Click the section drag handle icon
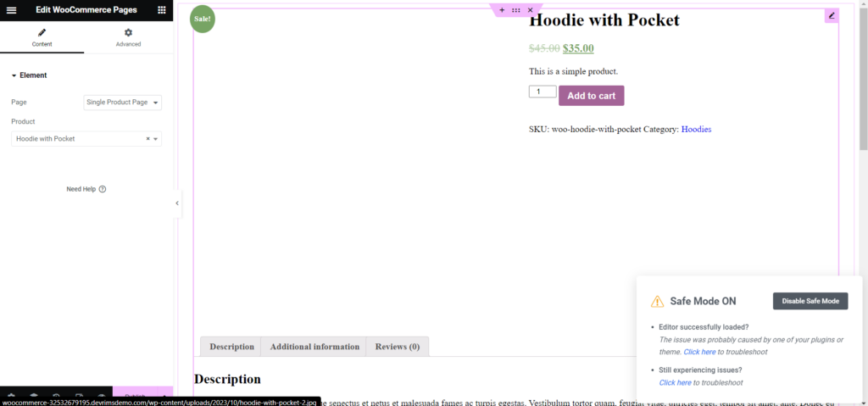The height and width of the screenshot is (406, 868). (x=516, y=10)
